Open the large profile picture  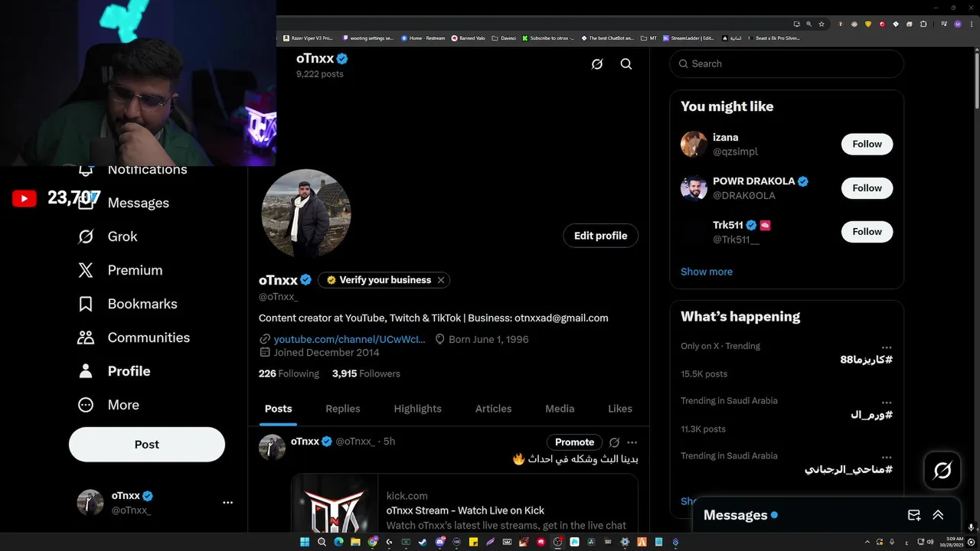306,214
